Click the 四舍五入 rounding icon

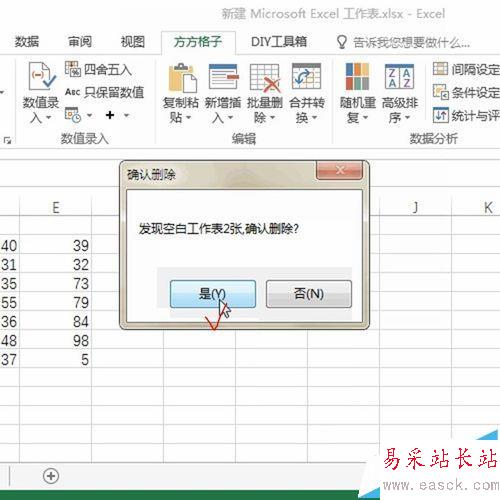[73, 69]
